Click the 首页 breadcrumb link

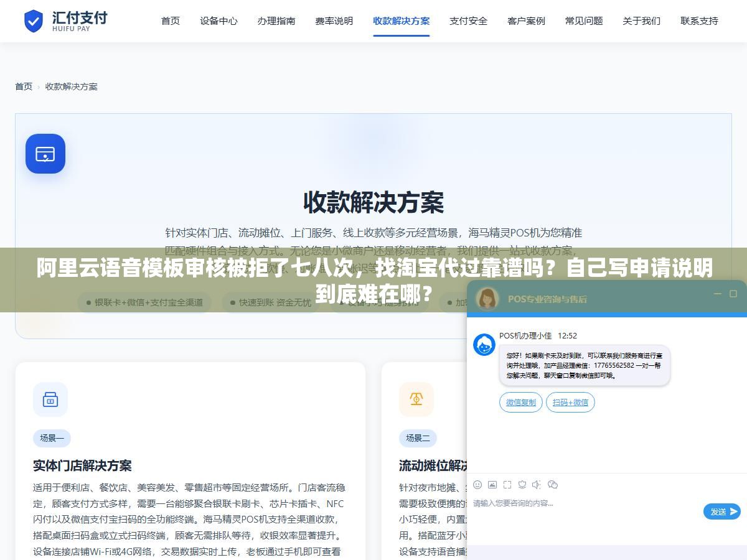pos(24,86)
